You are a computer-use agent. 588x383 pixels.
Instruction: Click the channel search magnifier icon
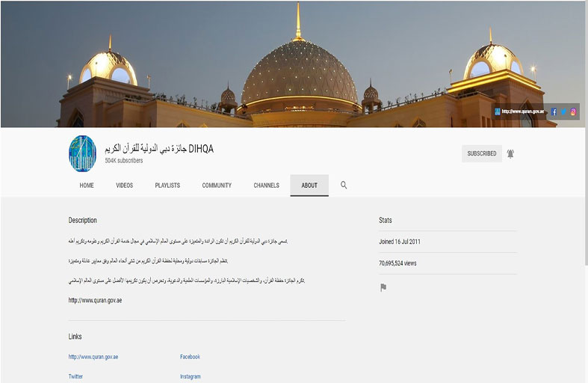(x=344, y=185)
